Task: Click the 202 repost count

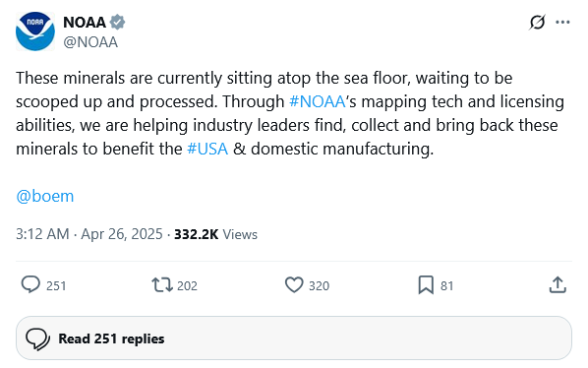Action: point(187,286)
